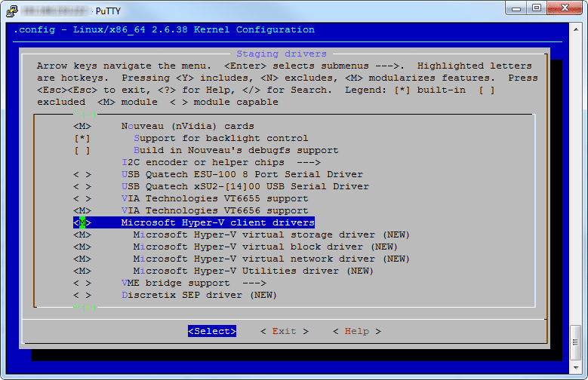Select Microsoft Hyper-V Utilities driver entry
The width and height of the screenshot is (588, 380).
tap(253, 271)
